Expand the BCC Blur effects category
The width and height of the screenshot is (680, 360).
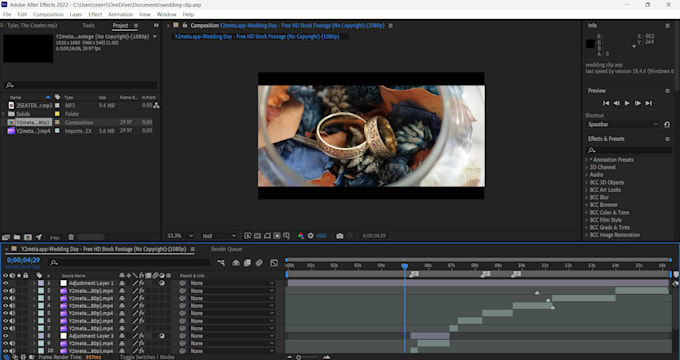(587, 197)
